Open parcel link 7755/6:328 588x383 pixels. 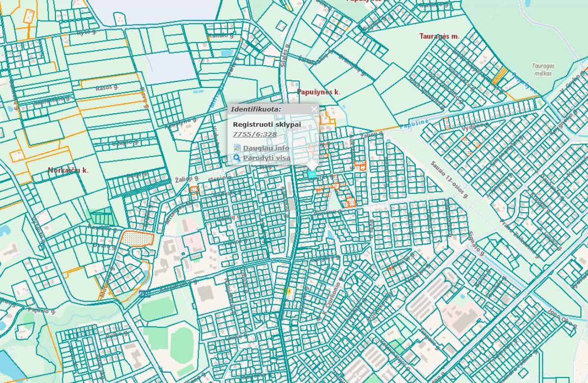click(255, 135)
